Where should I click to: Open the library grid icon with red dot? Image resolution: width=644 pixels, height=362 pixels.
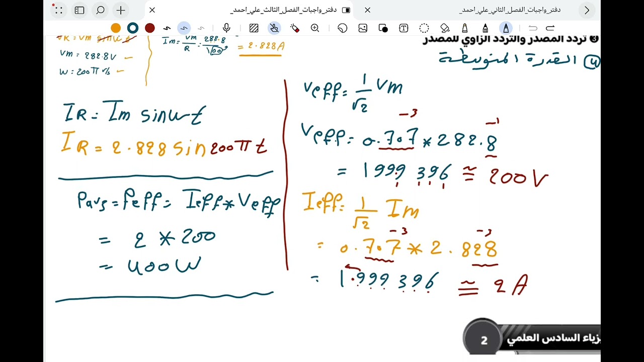pyautogui.click(x=58, y=10)
